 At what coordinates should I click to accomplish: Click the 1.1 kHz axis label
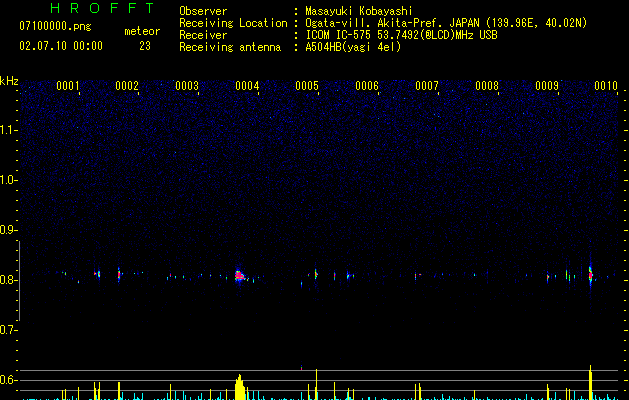click(9, 130)
